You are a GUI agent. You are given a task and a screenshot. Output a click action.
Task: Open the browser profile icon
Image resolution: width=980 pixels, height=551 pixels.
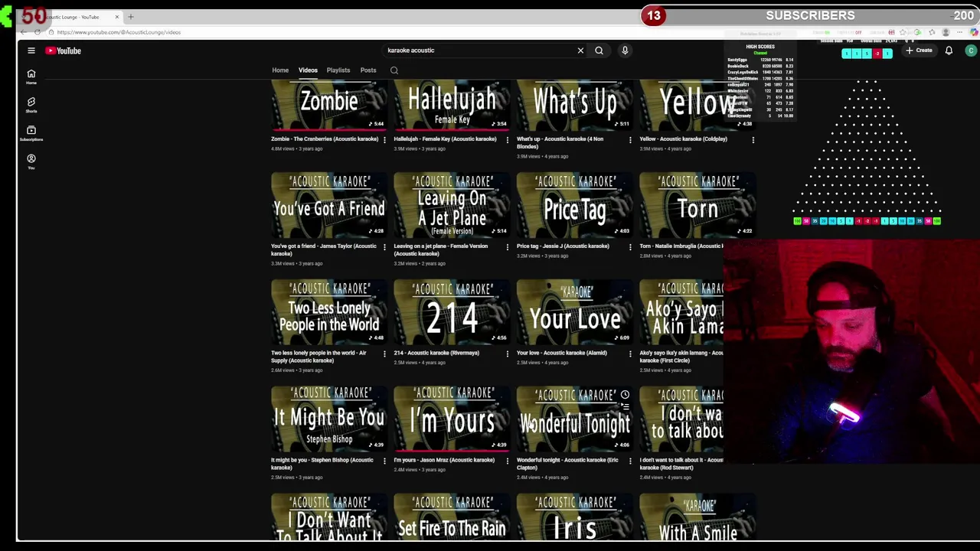point(946,32)
